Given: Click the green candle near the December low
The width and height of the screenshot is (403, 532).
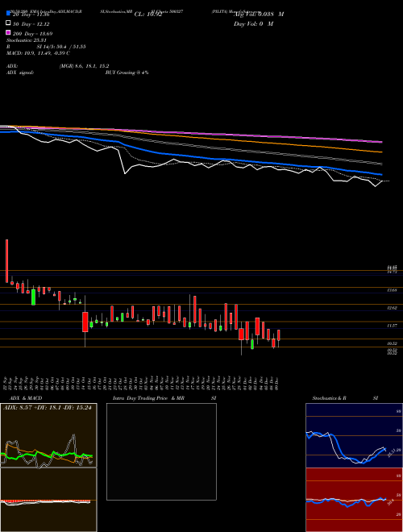Looking at the screenshot, I should tap(252, 344).
